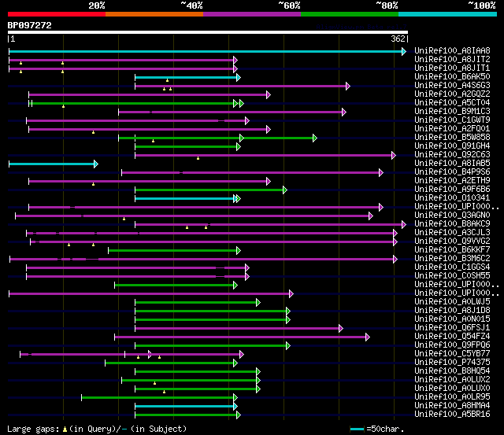Click the purple ~60% identity legend segment

(252, 14)
